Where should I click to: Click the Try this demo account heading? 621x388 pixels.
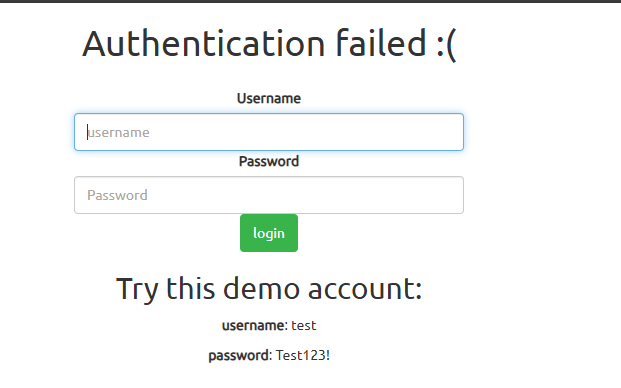pyautogui.click(x=269, y=290)
